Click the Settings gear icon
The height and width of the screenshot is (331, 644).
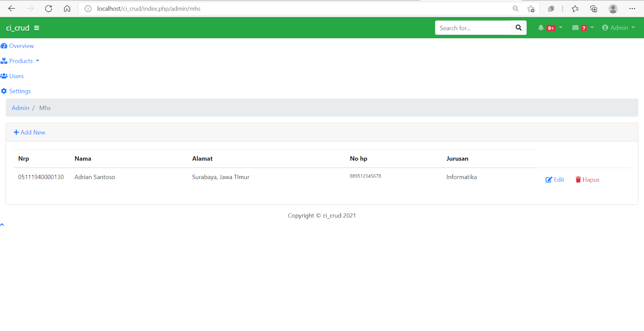tap(4, 91)
